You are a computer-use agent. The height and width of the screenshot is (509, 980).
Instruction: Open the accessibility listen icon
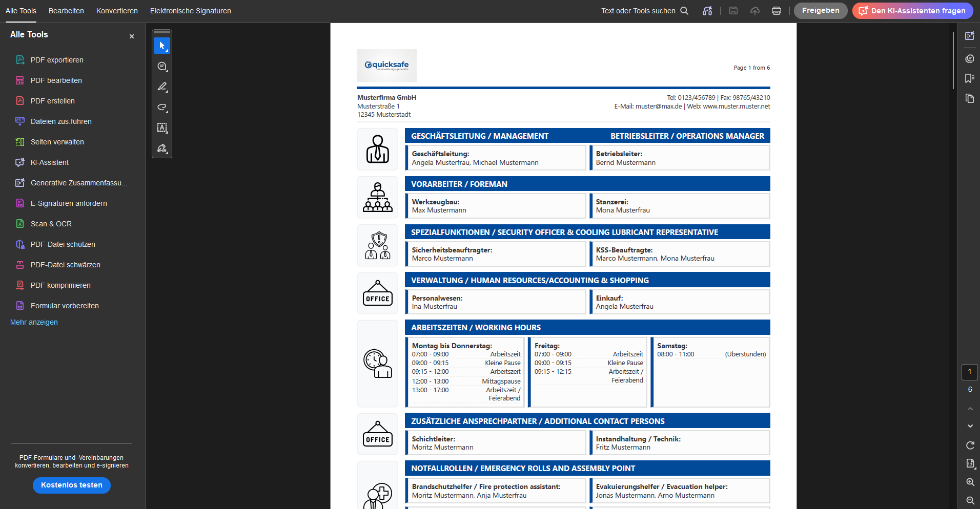[707, 11]
